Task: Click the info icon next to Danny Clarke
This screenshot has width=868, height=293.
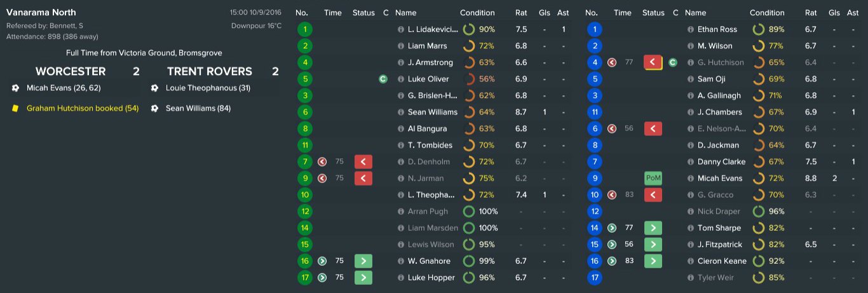Action: point(690,161)
